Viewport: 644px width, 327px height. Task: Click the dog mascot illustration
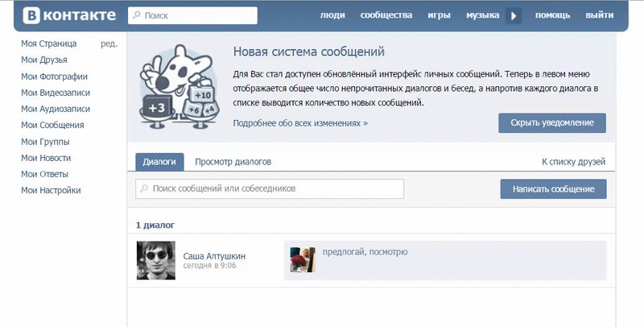pos(180,87)
